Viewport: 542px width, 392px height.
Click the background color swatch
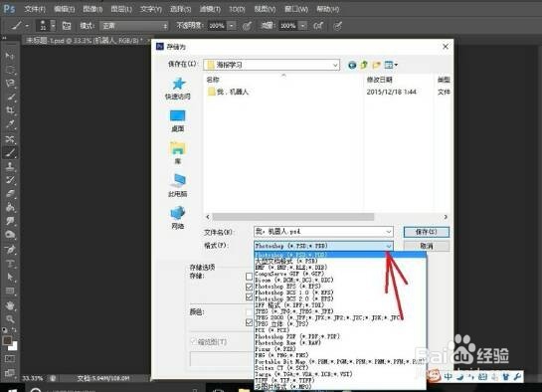13,346
